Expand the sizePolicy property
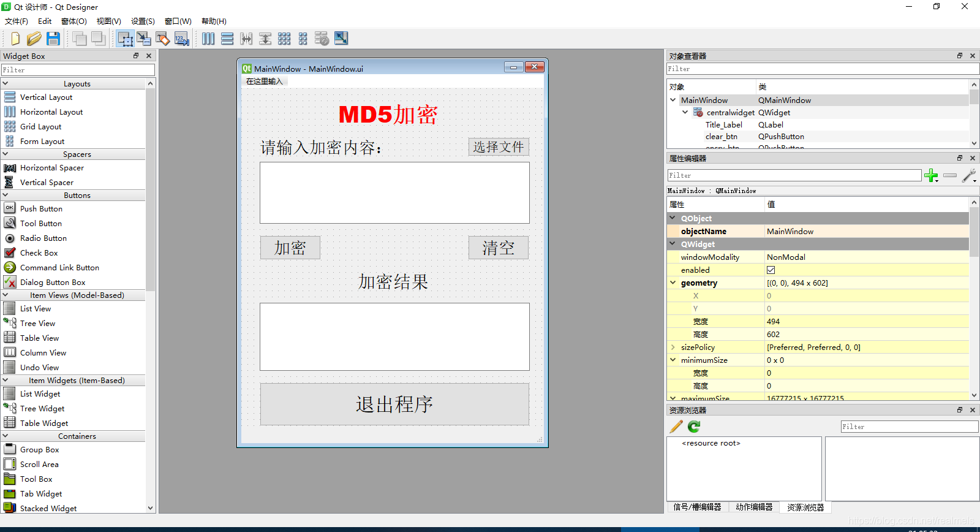The width and height of the screenshot is (980, 532). (x=673, y=348)
